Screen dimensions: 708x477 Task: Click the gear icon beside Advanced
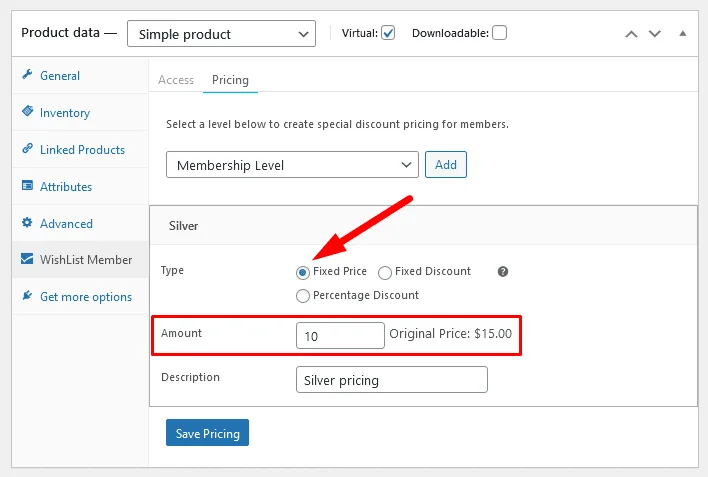click(x=27, y=222)
